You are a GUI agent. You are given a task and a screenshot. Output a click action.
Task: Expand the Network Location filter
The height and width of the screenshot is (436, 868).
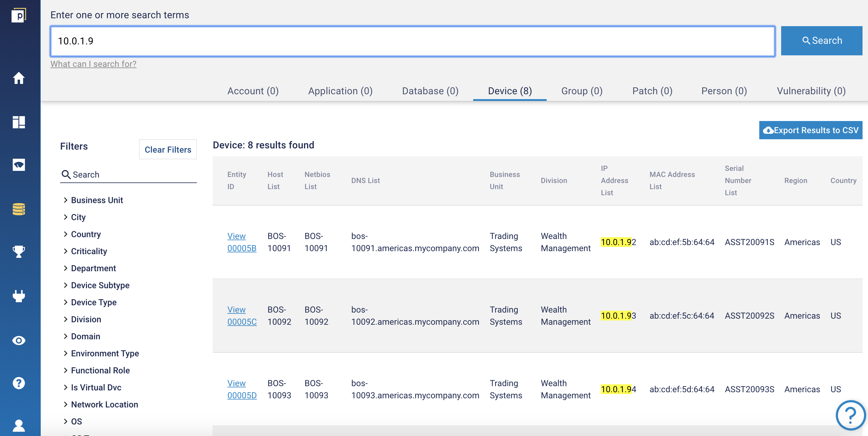pos(101,405)
